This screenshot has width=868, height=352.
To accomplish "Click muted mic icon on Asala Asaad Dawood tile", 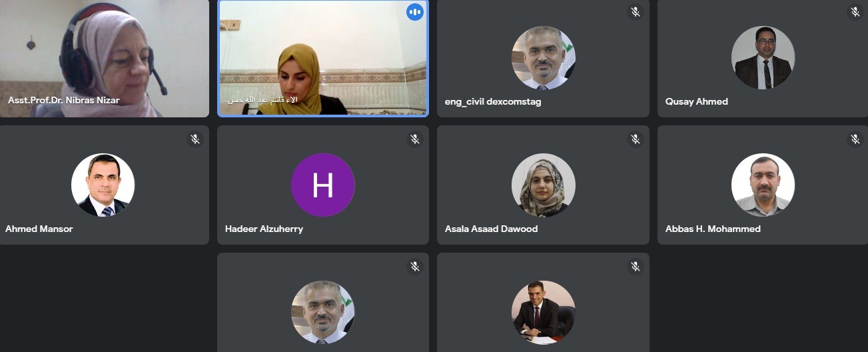I will (636, 139).
